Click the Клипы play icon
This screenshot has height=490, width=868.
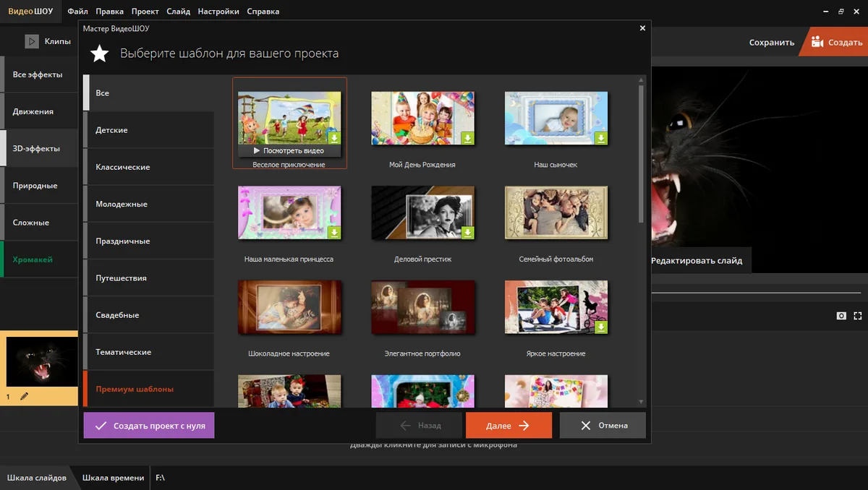point(31,42)
